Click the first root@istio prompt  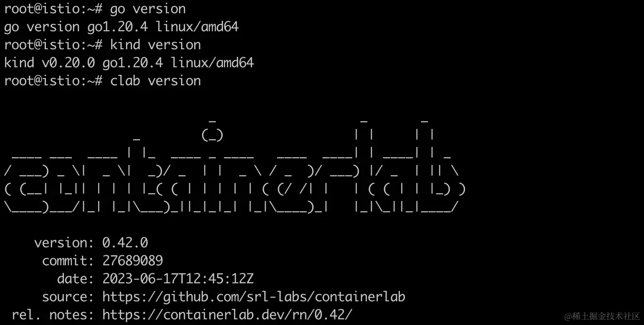pyautogui.click(x=53, y=9)
